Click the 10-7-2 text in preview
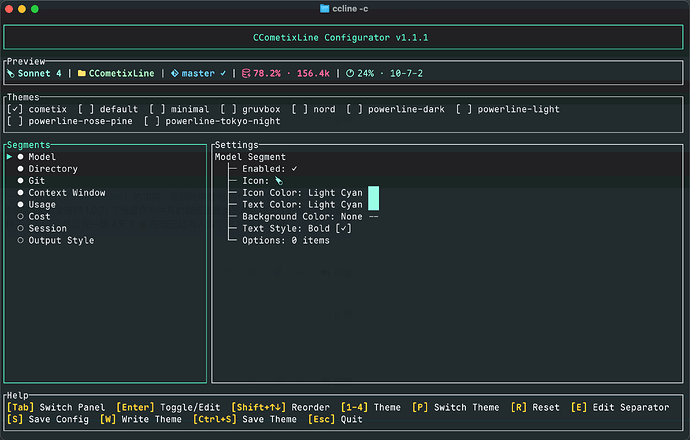Image resolution: width=690 pixels, height=440 pixels. point(406,73)
